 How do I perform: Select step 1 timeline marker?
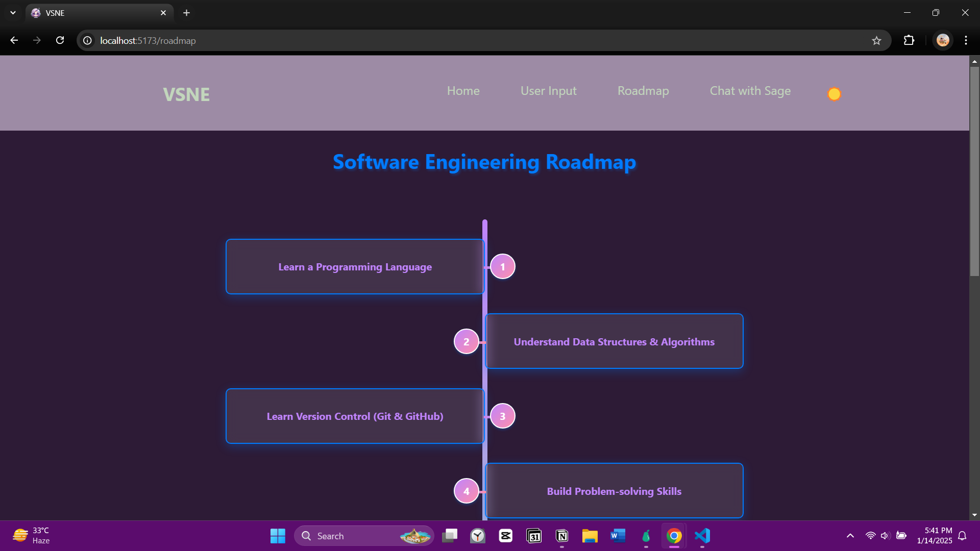(502, 267)
